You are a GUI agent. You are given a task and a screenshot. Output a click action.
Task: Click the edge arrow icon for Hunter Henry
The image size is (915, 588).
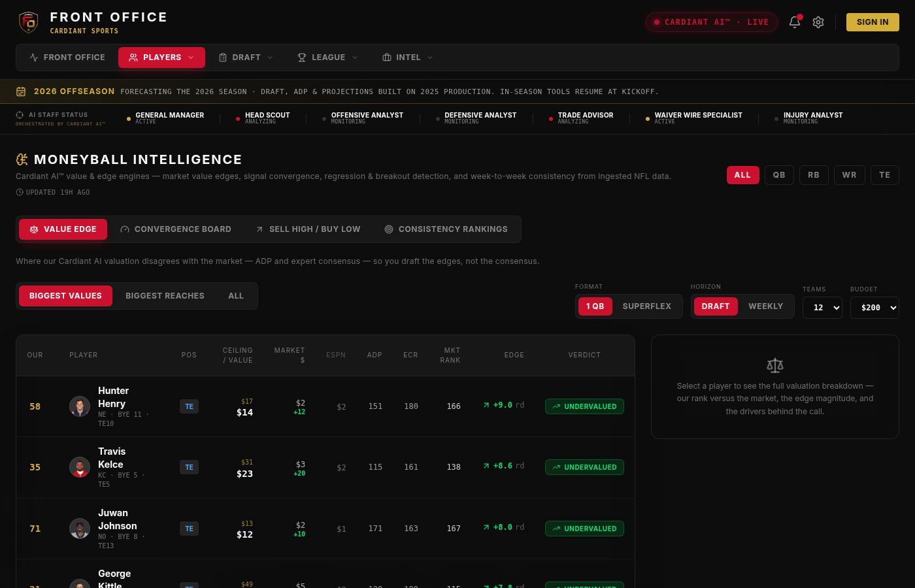pos(486,405)
